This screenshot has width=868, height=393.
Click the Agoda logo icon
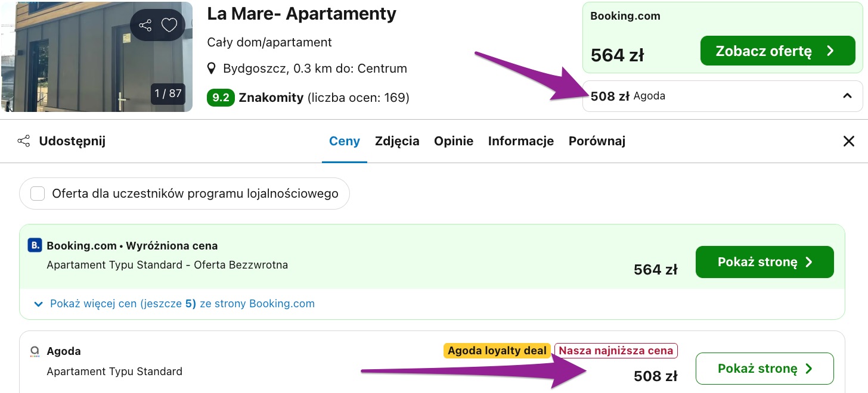pos(35,351)
